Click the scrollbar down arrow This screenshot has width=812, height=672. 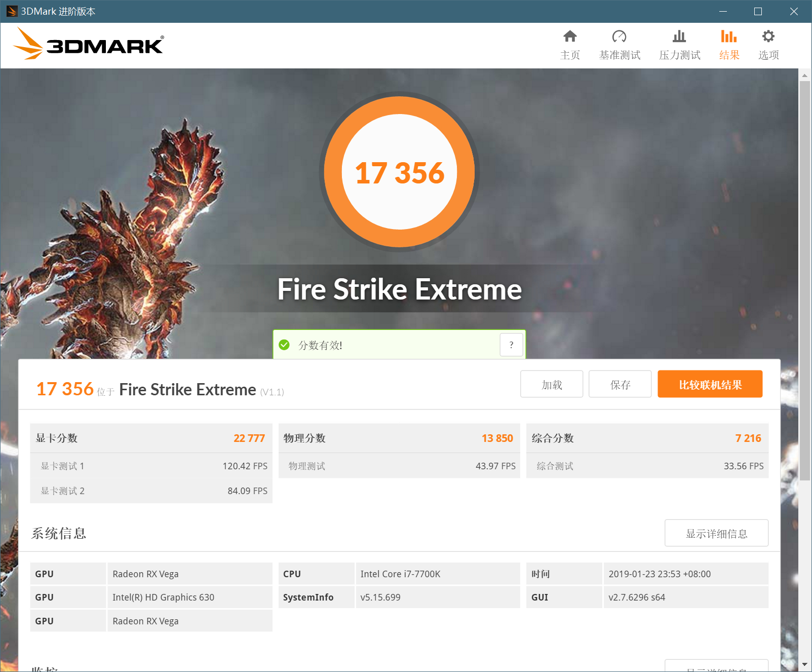(804, 664)
